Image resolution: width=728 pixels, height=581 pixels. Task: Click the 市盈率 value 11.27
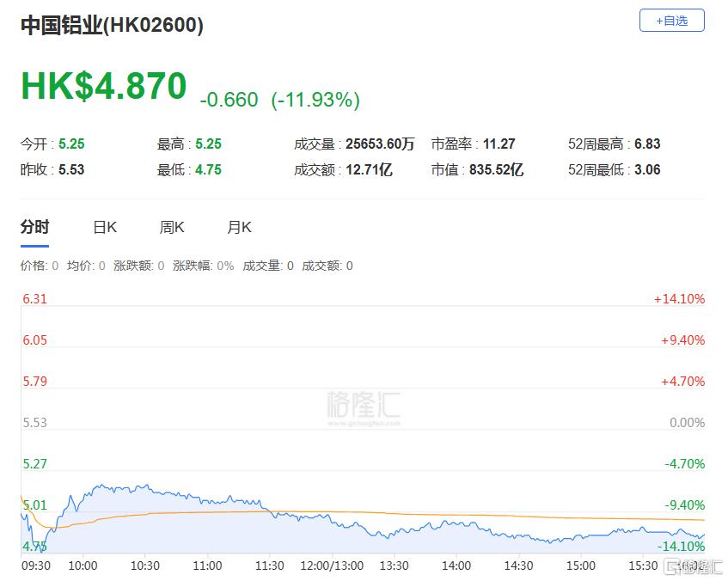pyautogui.click(x=499, y=144)
